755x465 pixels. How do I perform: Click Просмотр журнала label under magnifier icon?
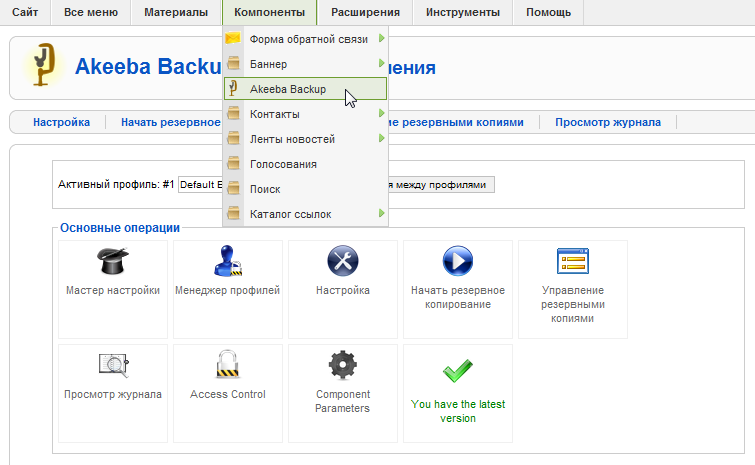click(113, 394)
